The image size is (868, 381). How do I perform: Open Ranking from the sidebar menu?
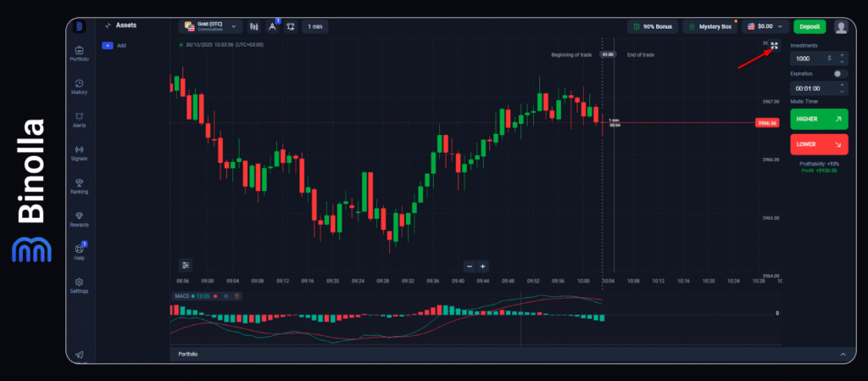79,186
